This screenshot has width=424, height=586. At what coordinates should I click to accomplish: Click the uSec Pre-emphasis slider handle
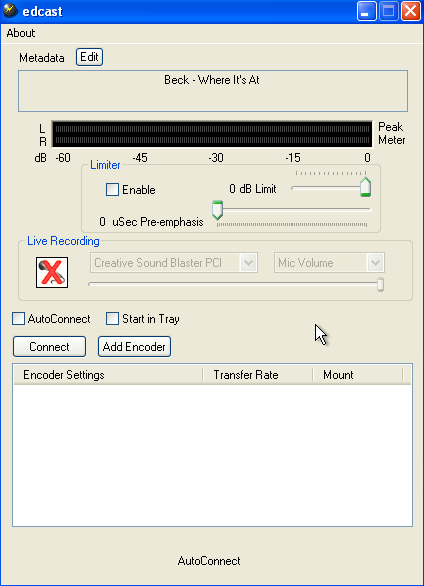pos(217,210)
